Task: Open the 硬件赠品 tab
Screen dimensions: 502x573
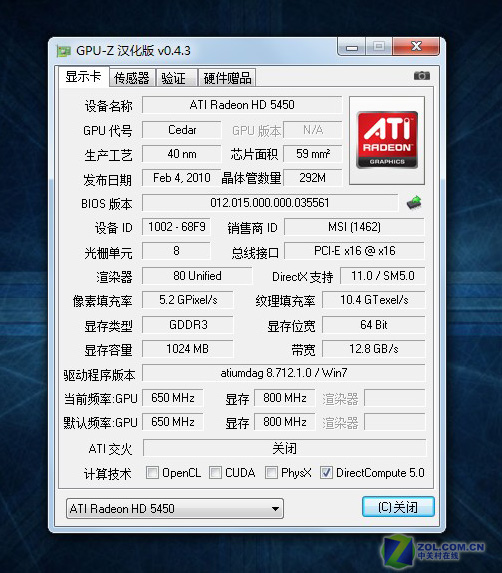Action: (227, 78)
